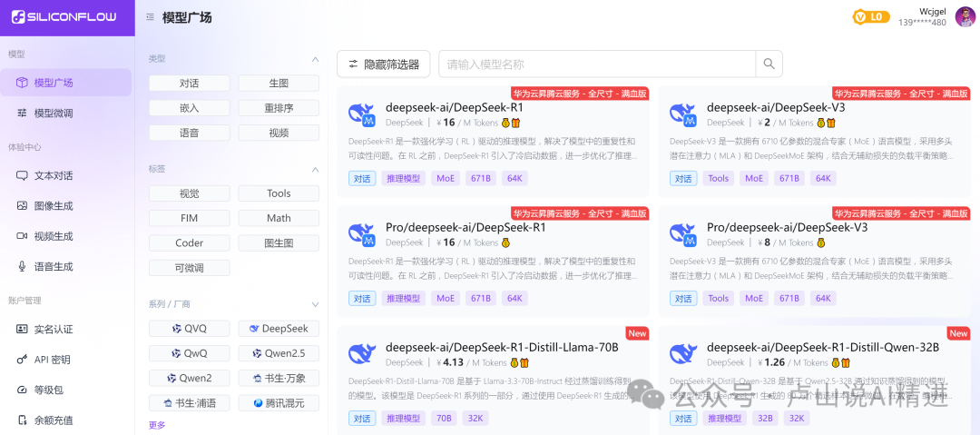Toggle the 图生图 tag filter

pyautogui.click(x=279, y=242)
